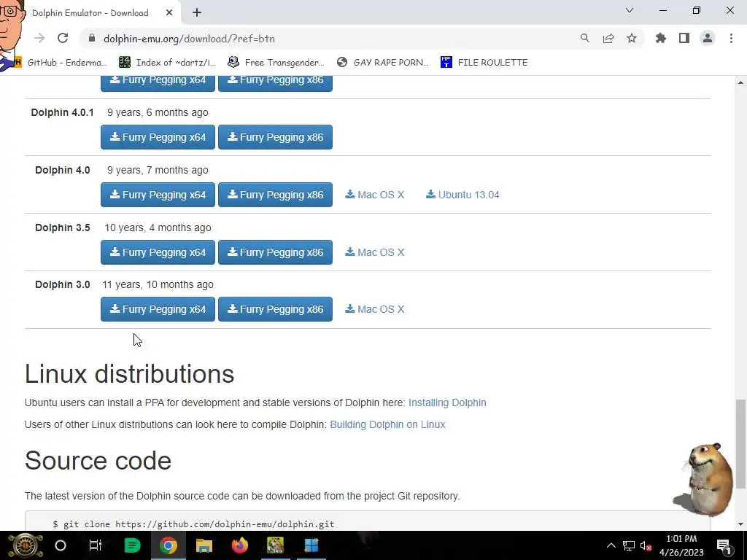Get the x86 download for Dolphin 3.5
Viewport: 747px width, 560px height.
[275, 252]
